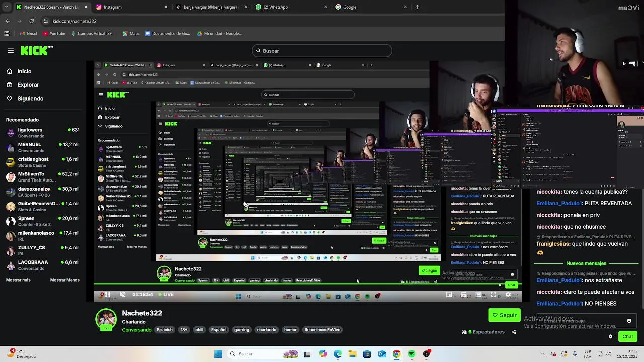This screenshot has width=644, height=362.
Task: Open player settings gear
Action: coord(508,295)
